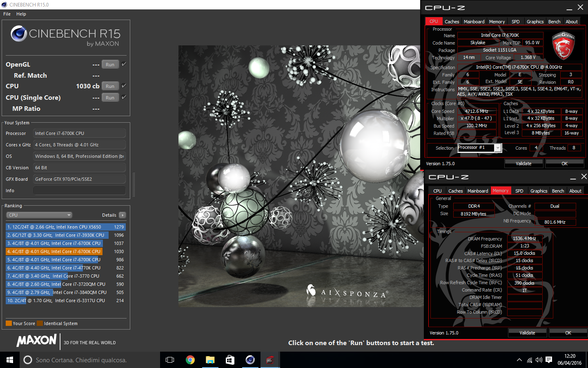588x368 pixels.
Task: Click Validate in lower CPU-Z window
Action: click(x=527, y=333)
